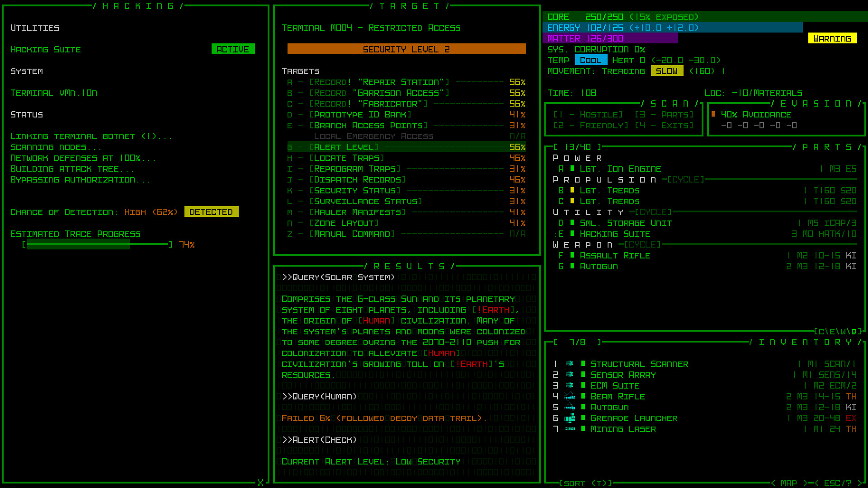The image size is (868, 488).
Task: Select the Structural Scanner inventory icon
Action: point(570,364)
